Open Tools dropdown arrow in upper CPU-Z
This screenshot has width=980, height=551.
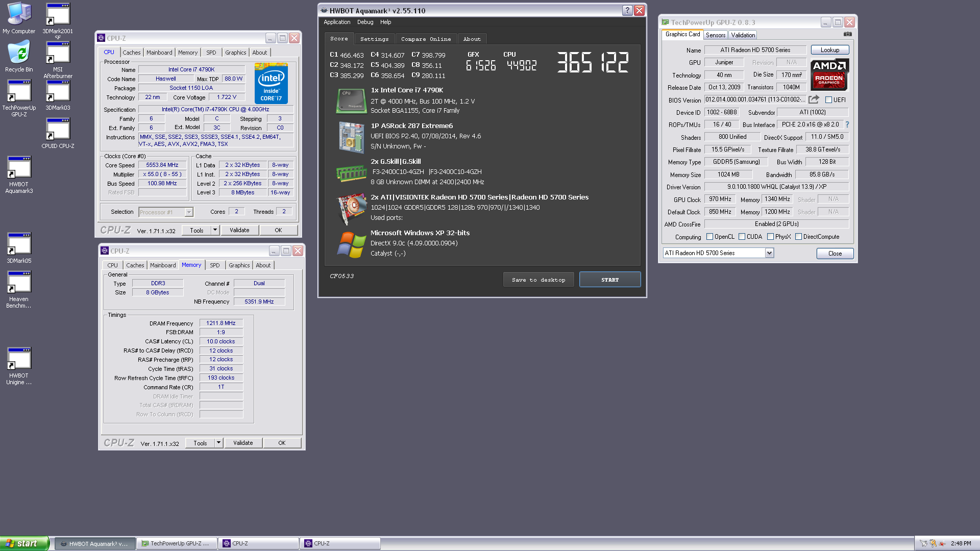pos(215,230)
